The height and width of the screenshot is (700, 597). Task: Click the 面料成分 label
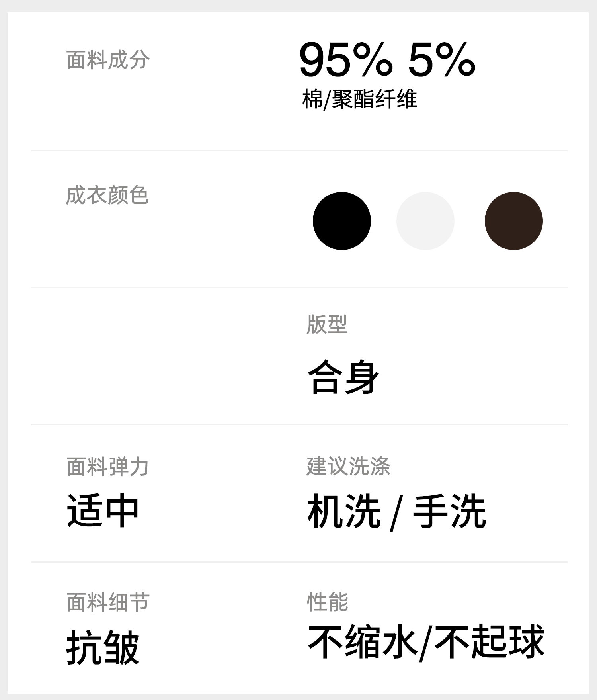pos(108,60)
